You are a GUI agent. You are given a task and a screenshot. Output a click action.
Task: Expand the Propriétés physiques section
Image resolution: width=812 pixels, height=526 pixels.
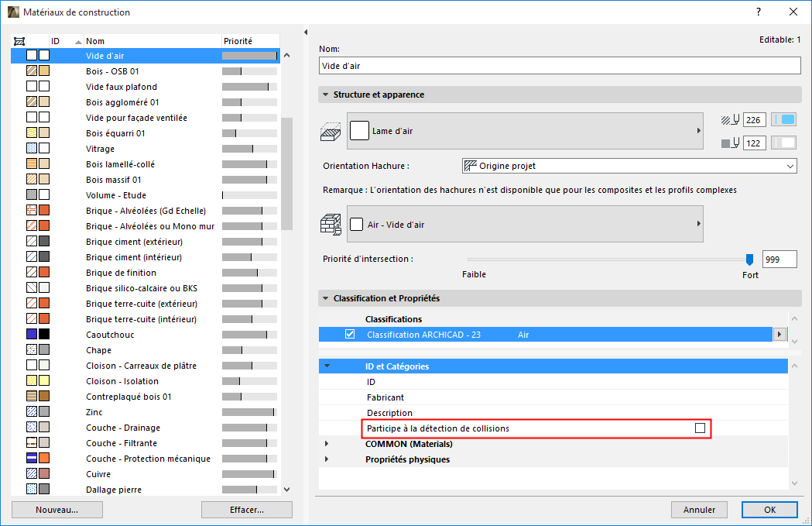tap(327, 460)
